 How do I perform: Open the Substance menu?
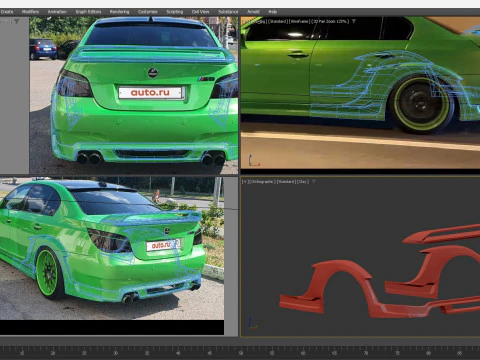click(x=228, y=12)
